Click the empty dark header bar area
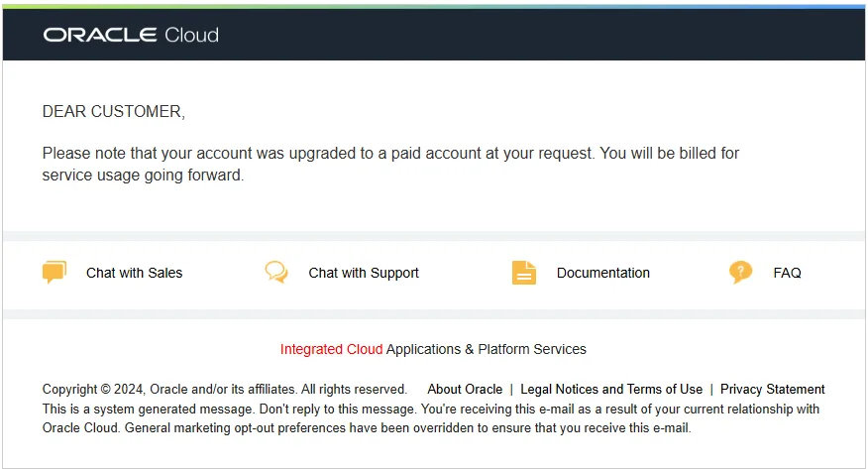The height and width of the screenshot is (469, 868). (545, 35)
